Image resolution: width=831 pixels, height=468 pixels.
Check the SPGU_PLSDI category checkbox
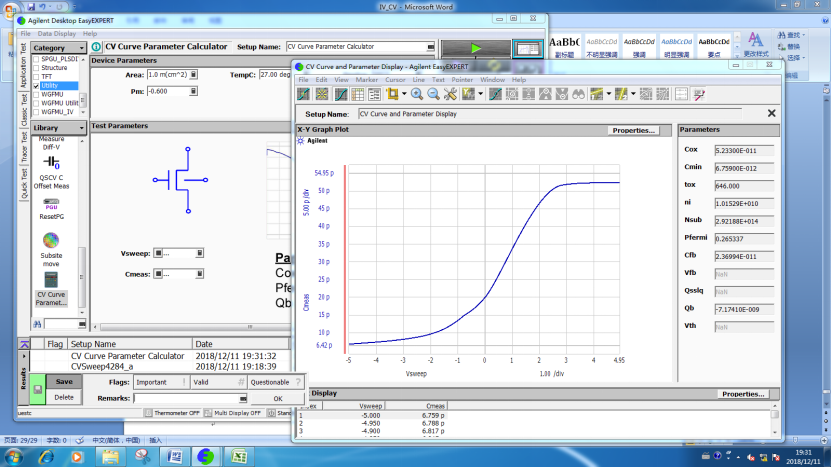[36, 59]
